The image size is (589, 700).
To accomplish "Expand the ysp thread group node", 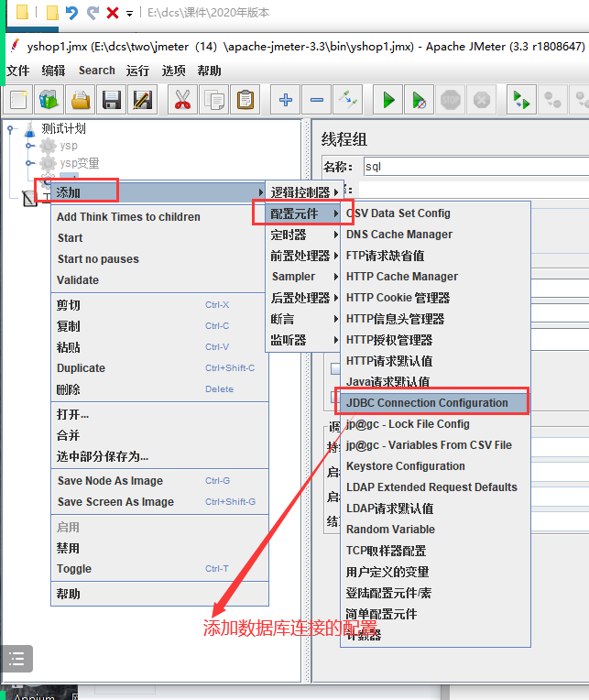I will click(29, 146).
